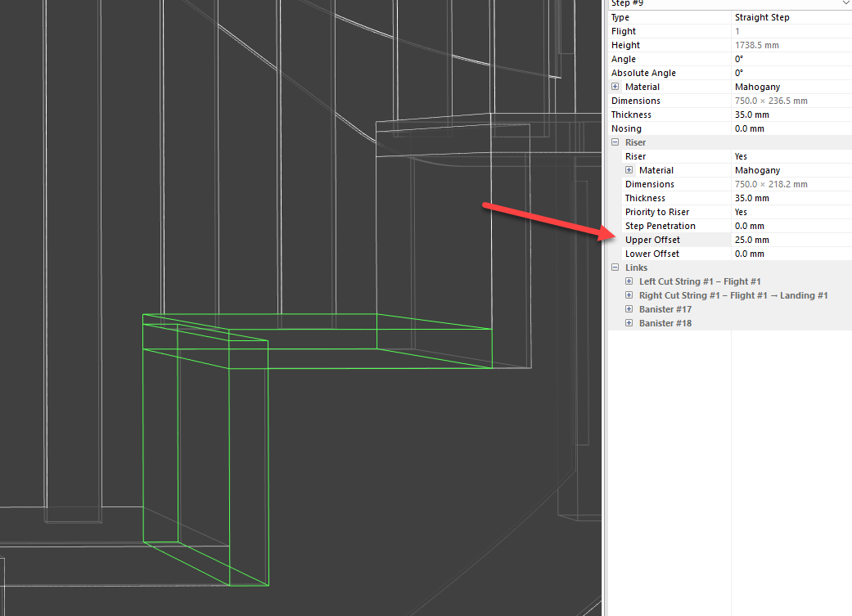Open the Step #9 selector dropdown arrow

[845, 3]
